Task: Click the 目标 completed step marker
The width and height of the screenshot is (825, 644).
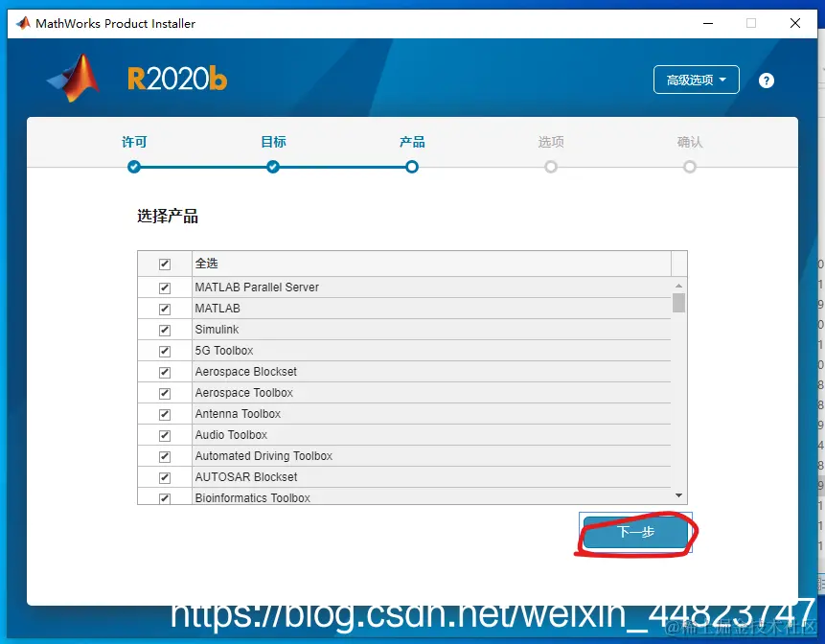Action: [x=273, y=167]
